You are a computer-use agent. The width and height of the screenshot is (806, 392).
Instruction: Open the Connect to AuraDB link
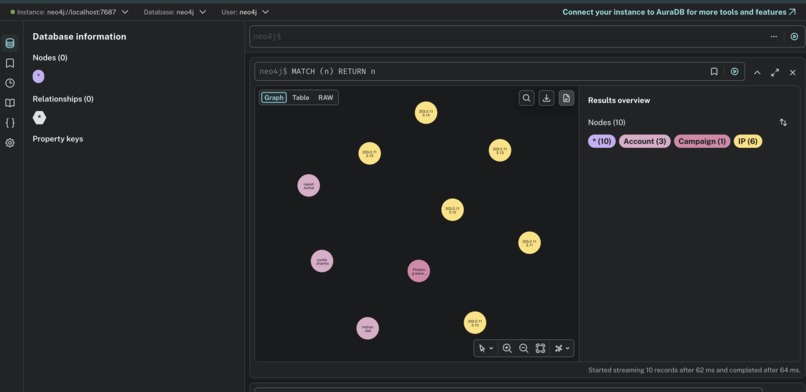point(679,12)
